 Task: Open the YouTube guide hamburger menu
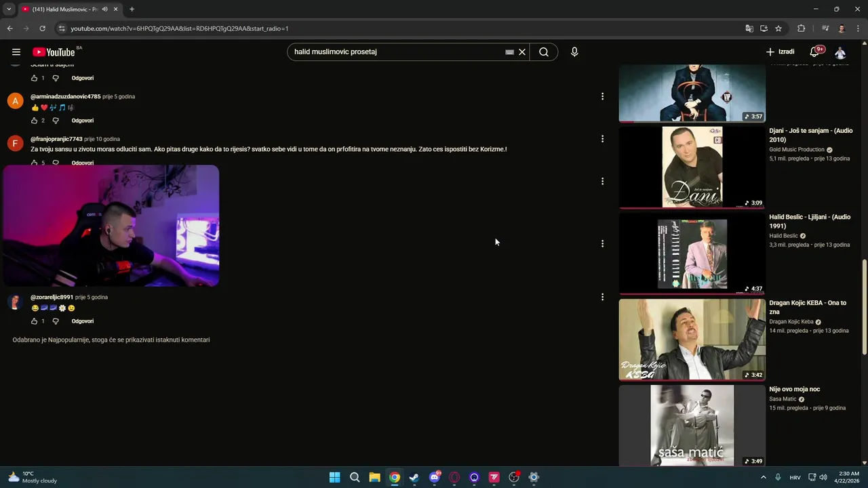pyautogui.click(x=16, y=52)
